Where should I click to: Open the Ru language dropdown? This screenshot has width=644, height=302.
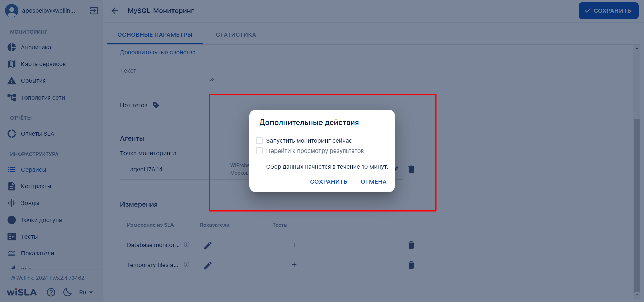(x=86, y=292)
